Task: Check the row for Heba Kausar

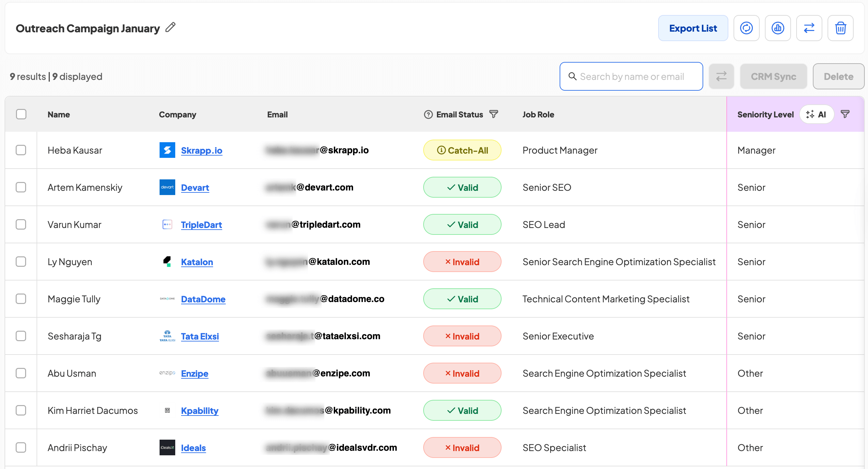Action: pos(21,150)
